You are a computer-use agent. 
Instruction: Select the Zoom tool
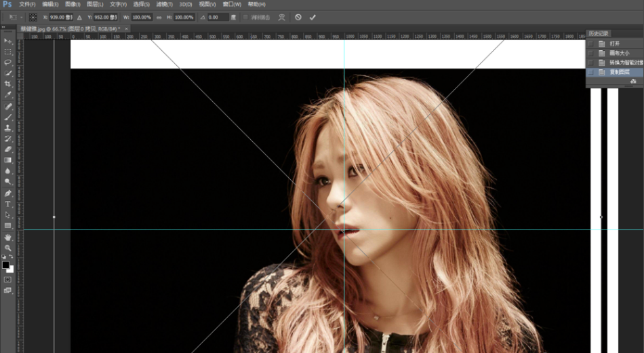(8, 248)
